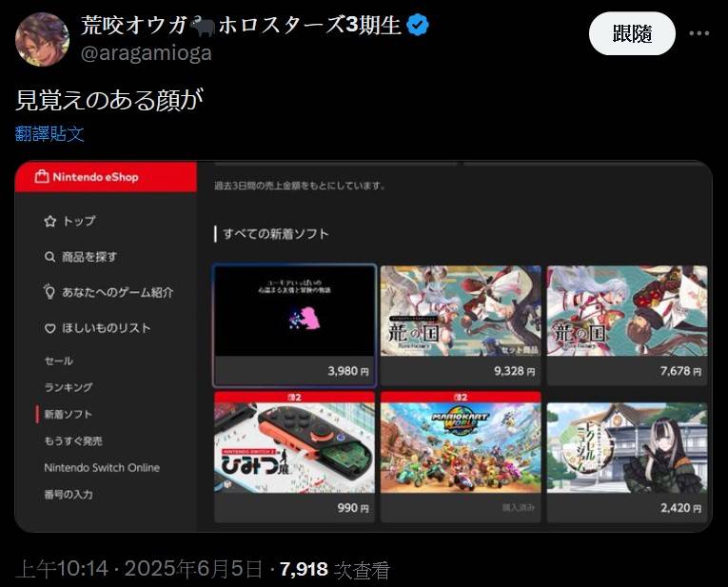The height and width of the screenshot is (587, 728).
Task: Click the ox emoji in the display name
Action: pyautogui.click(x=203, y=26)
